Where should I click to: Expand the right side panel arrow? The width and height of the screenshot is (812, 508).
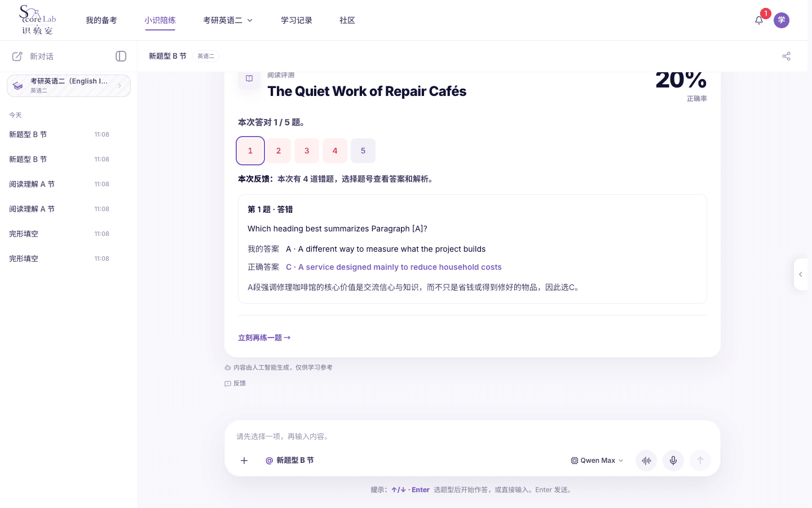[x=801, y=274]
